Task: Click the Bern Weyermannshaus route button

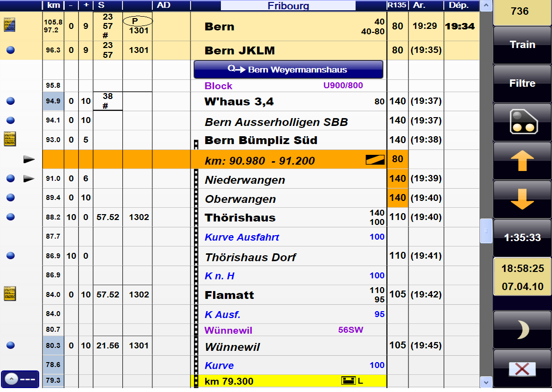Action: pyautogui.click(x=288, y=70)
